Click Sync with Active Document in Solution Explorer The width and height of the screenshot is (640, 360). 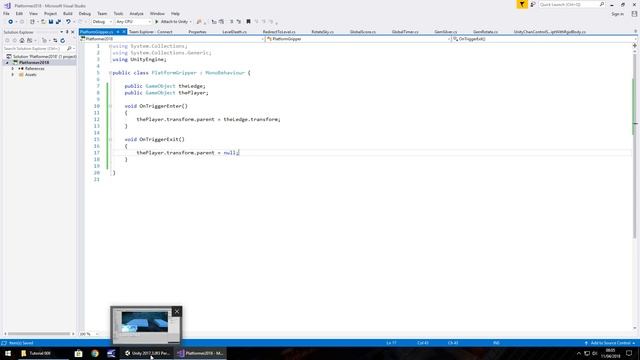coord(55,40)
